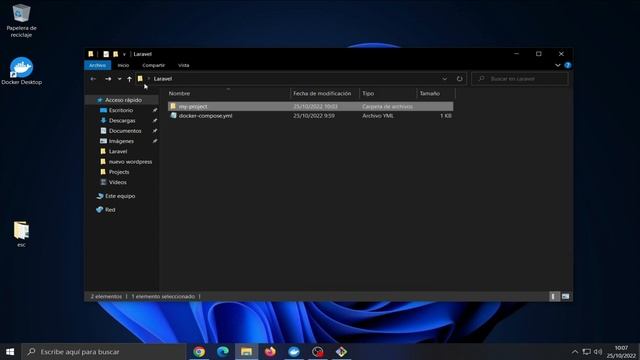Expand the ribbon with the chevron
The height and width of the screenshot is (360, 640).
tap(558, 65)
